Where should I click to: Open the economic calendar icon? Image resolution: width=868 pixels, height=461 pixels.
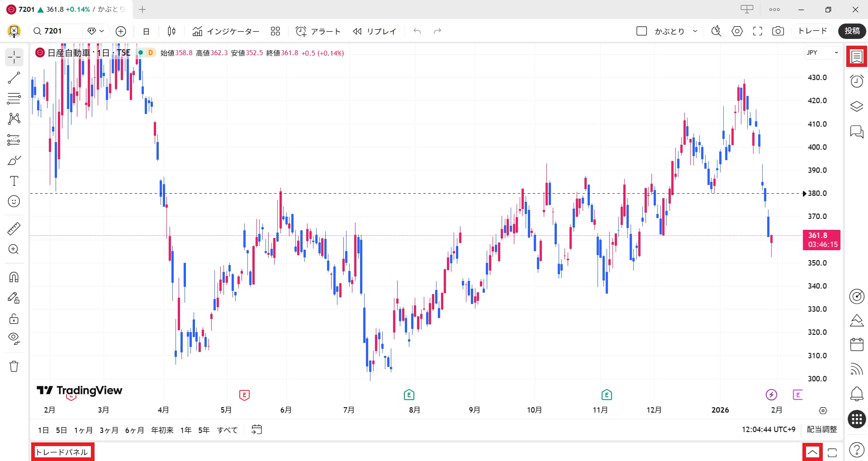(x=857, y=345)
